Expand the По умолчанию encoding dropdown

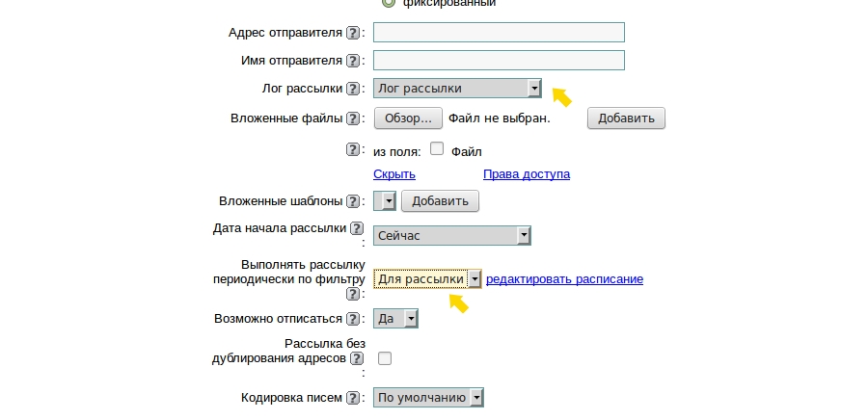tap(428, 397)
